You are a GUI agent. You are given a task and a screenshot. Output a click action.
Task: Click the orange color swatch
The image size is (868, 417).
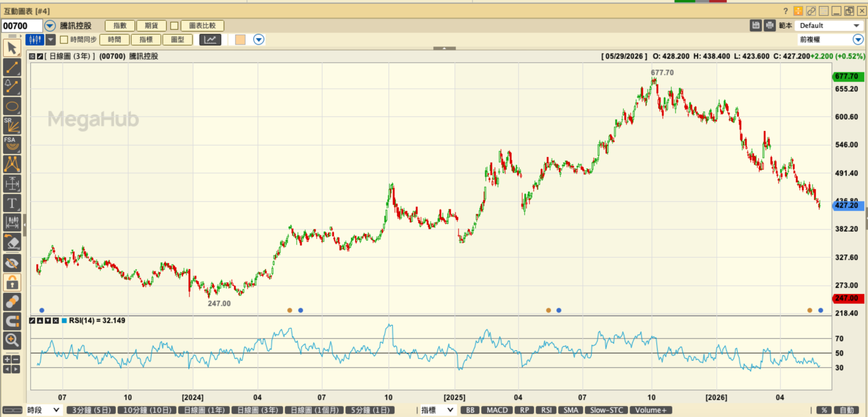click(240, 40)
